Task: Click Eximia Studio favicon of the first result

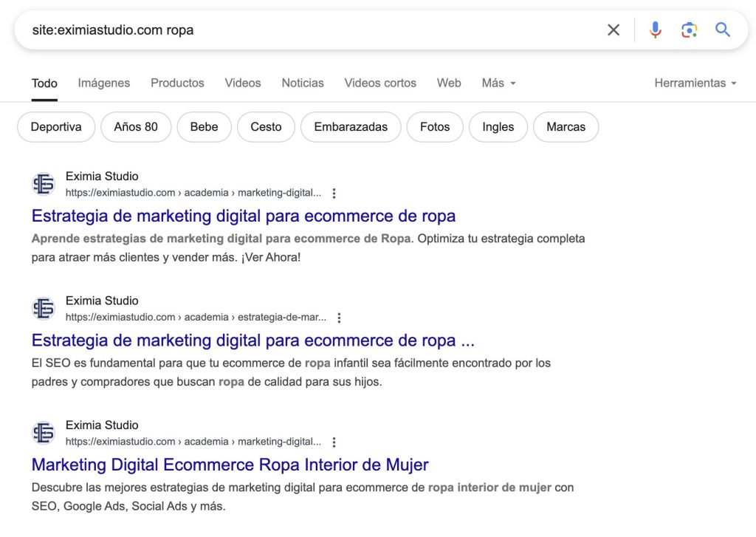Action: pos(44,184)
